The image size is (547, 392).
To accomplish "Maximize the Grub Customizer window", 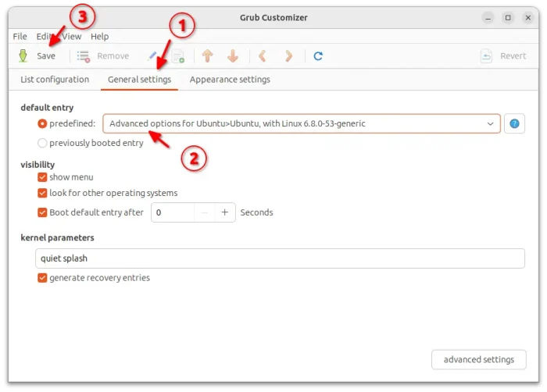I will tap(508, 17).
